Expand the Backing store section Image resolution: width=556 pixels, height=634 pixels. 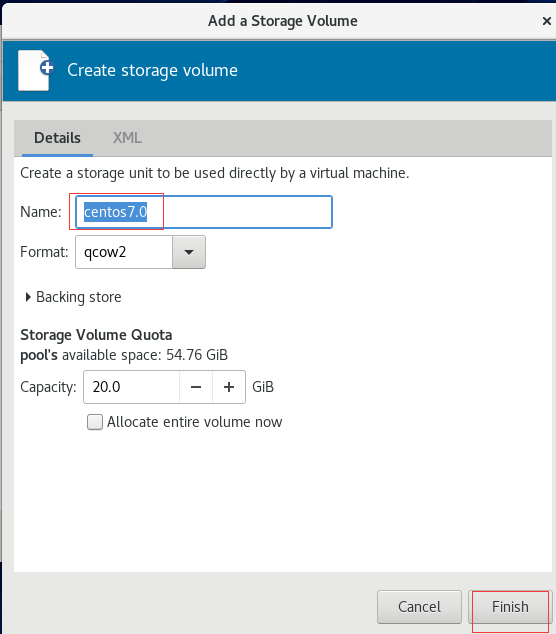point(73,297)
